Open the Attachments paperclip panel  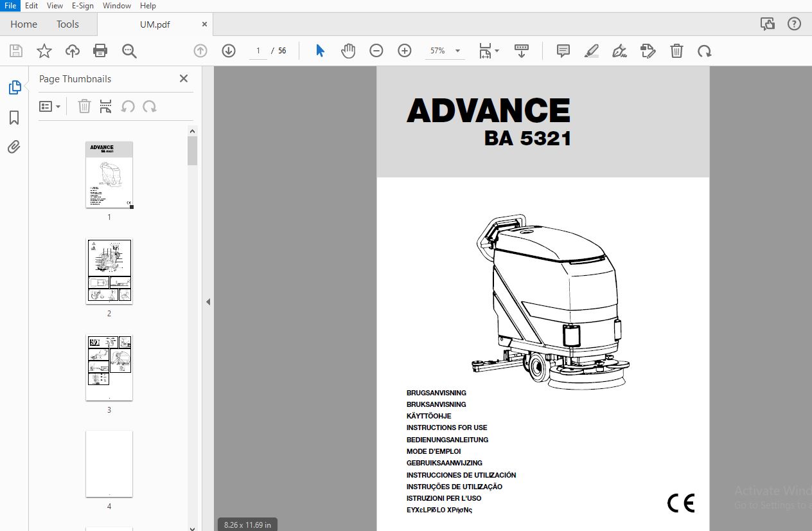click(14, 147)
